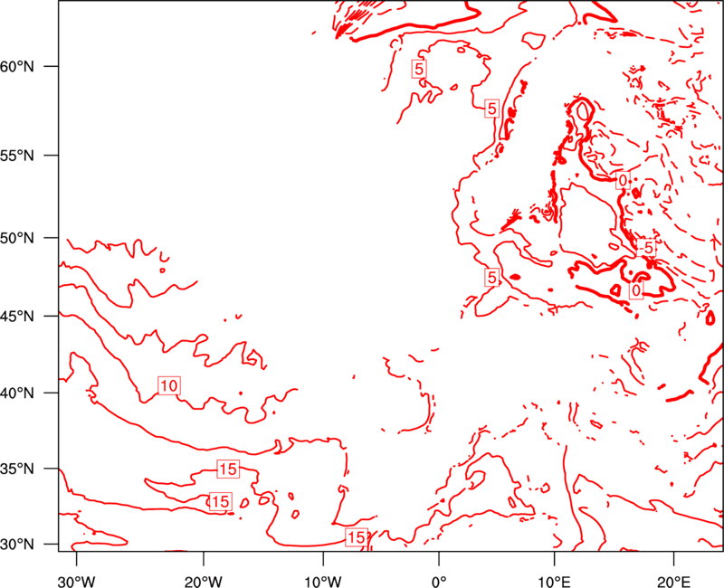This screenshot has height=588, width=724.
Task: Click the 35°N latitude axis label
Action: click(17, 469)
